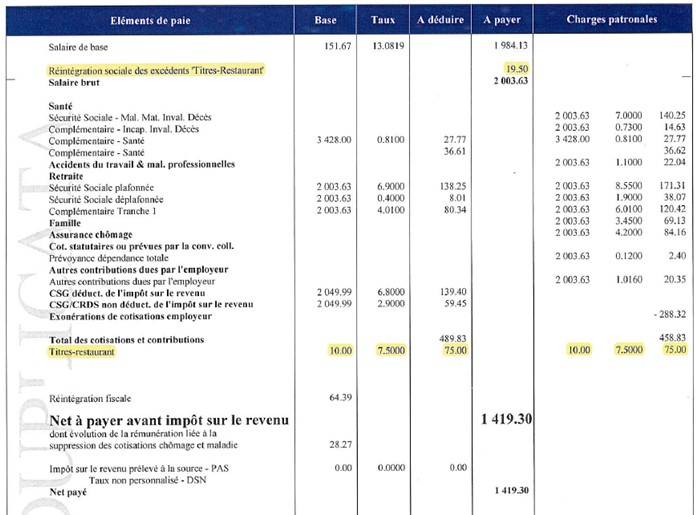Select "CSG/CRDS non déduct. de l'impôt" label
Image resolution: width=696 pixels, height=515 pixels.
pos(151,305)
